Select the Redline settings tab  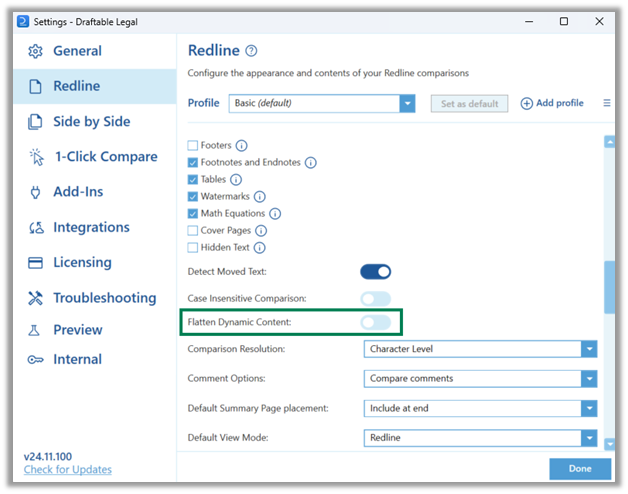[95, 87]
